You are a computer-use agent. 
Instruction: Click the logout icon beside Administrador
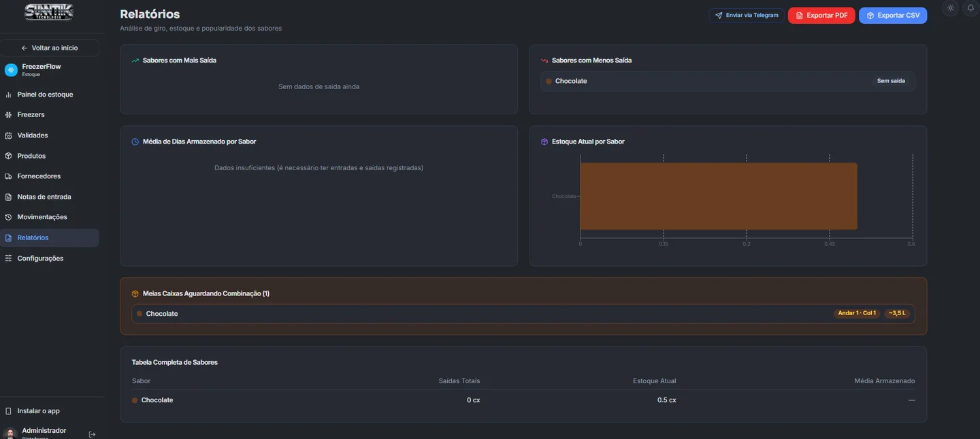92,434
